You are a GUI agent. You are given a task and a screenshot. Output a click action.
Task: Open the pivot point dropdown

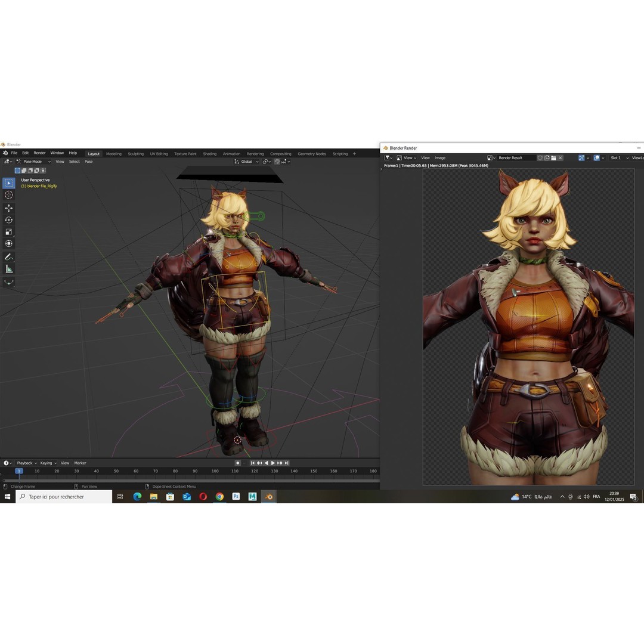tap(267, 162)
